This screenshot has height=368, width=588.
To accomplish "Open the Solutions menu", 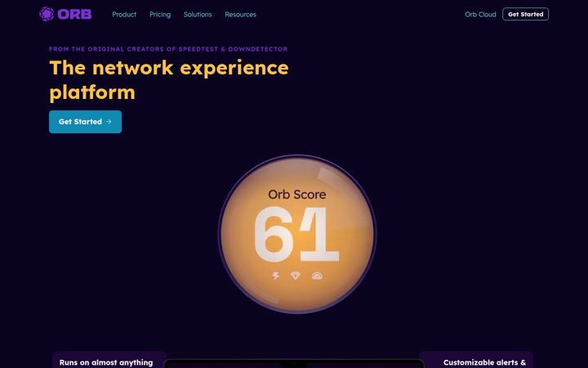I will click(x=198, y=14).
